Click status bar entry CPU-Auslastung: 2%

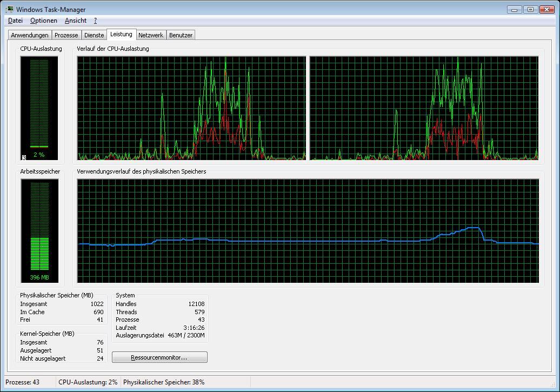point(88,382)
